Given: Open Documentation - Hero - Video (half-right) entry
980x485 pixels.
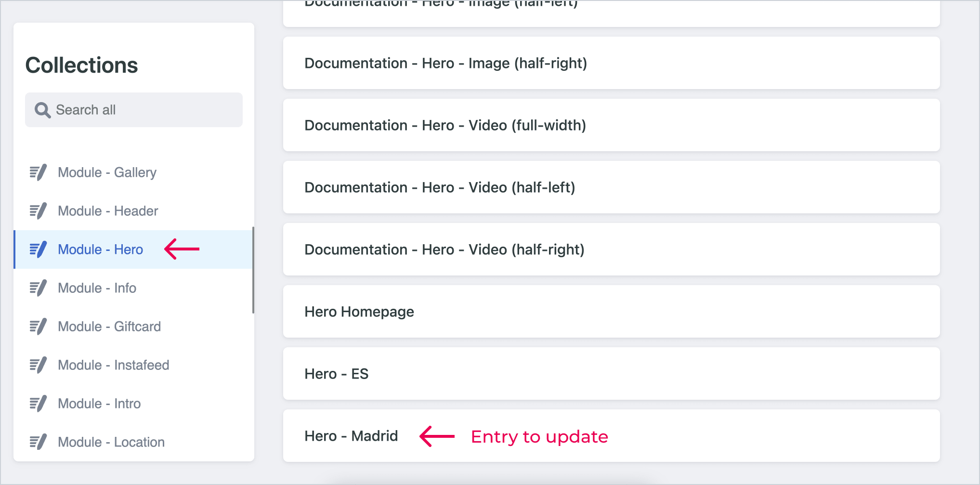Looking at the screenshot, I should pos(612,249).
